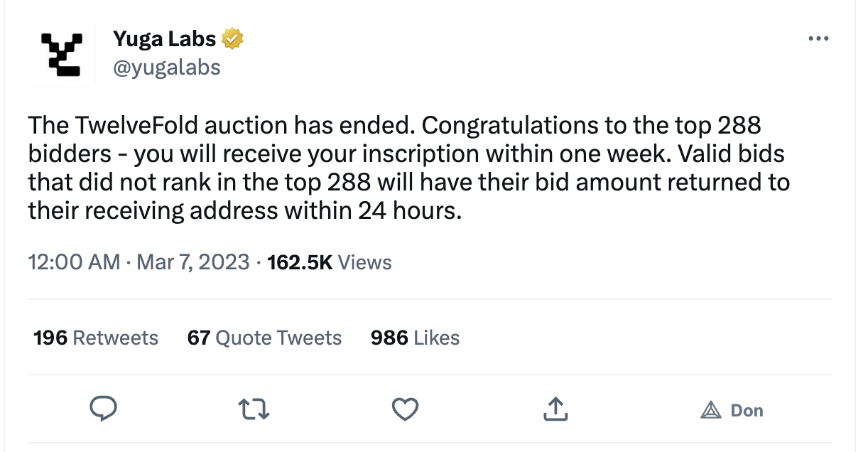The image size is (868, 452).
Task: Open the 162.5K Views analytics
Action: [x=330, y=262]
